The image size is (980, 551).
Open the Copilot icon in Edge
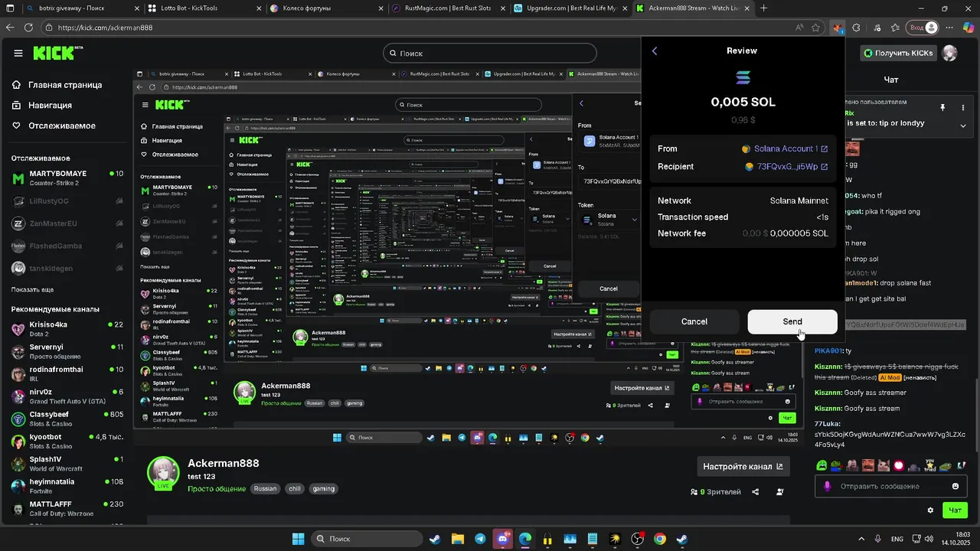[x=969, y=28]
